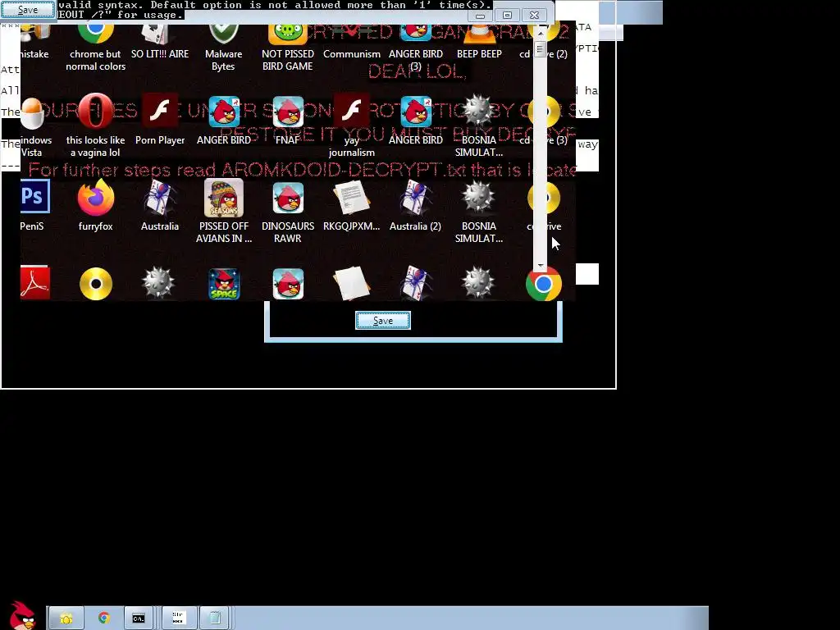Maximize the window via title bar button
Screen dimensions: 840x630
coord(507,16)
